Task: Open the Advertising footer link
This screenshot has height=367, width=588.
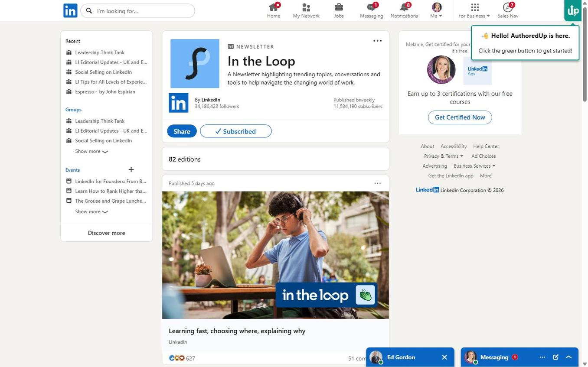Action: [x=435, y=166]
